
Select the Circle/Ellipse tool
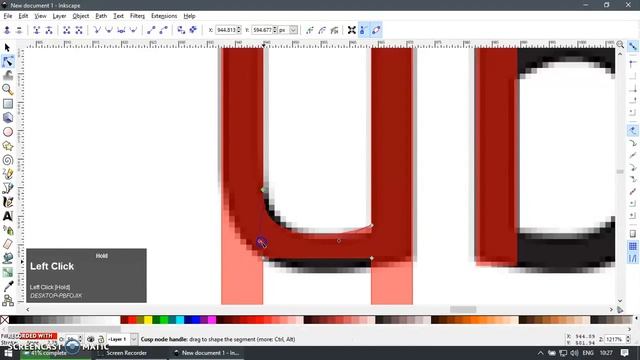7,132
